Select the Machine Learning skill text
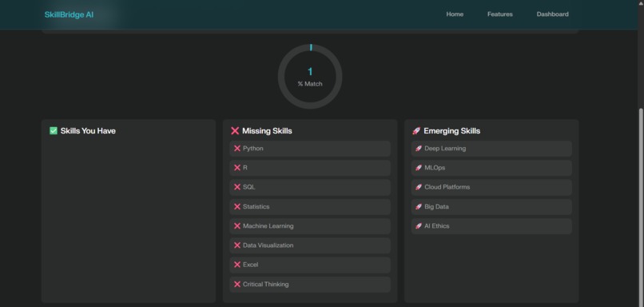Screen dimensions: 644x307 (x=268, y=226)
